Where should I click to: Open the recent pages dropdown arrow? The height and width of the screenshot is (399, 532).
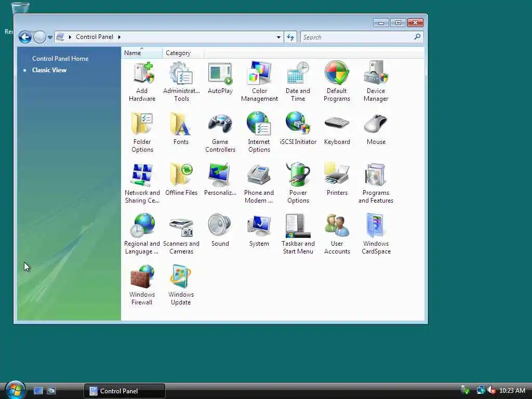coord(50,37)
